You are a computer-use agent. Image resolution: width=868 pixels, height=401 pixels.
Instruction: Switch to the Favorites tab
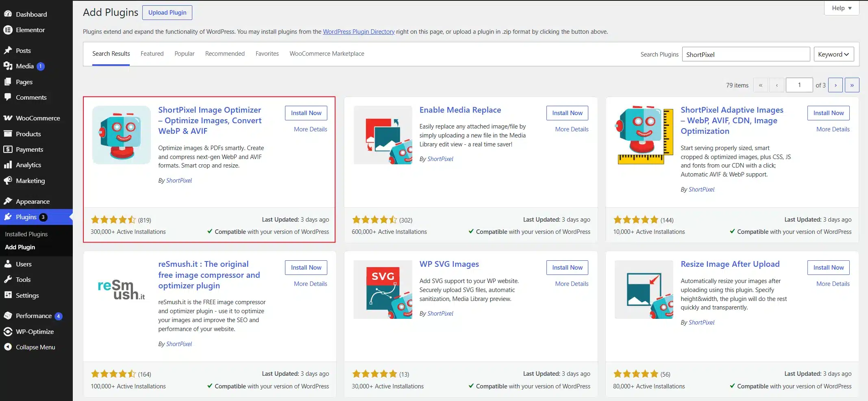click(x=267, y=54)
